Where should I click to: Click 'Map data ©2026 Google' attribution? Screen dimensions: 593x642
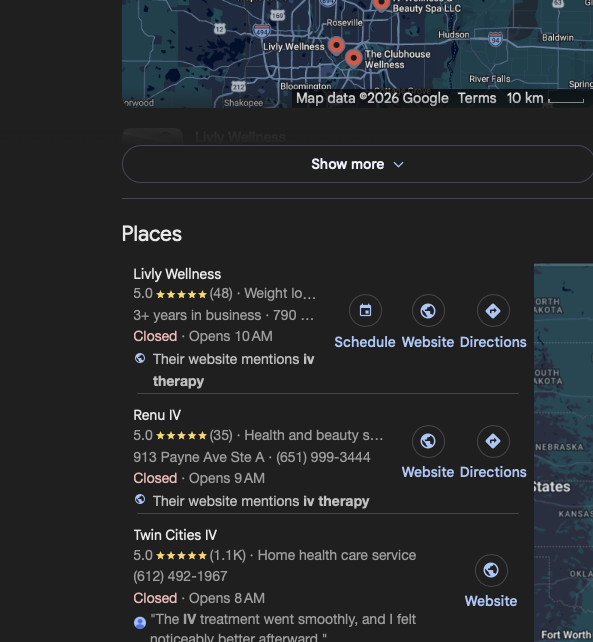(372, 98)
